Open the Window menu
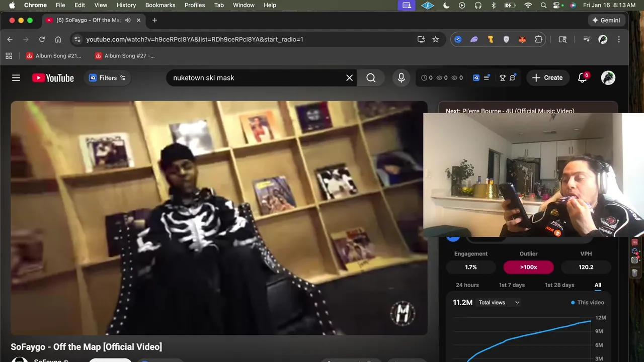 tap(244, 5)
